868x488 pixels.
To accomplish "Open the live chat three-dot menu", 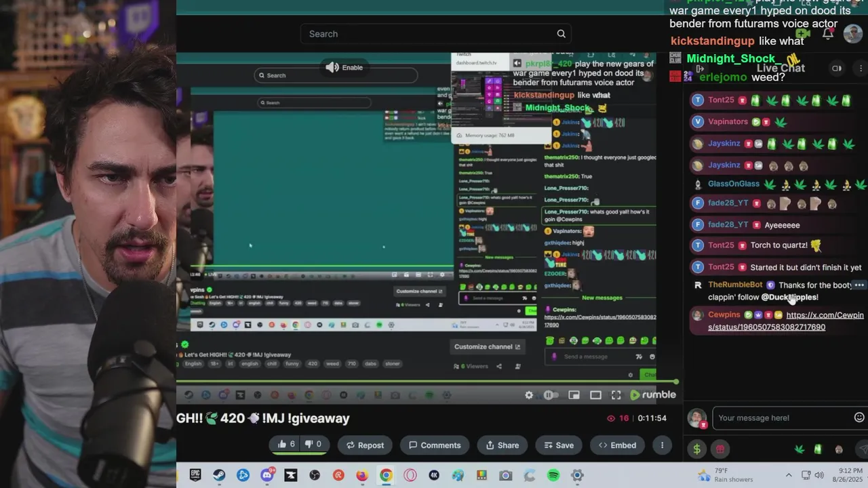I will 861,68.
